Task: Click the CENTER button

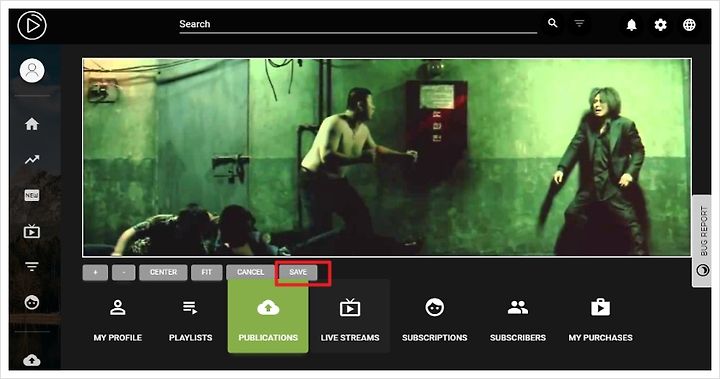Action: pos(163,272)
